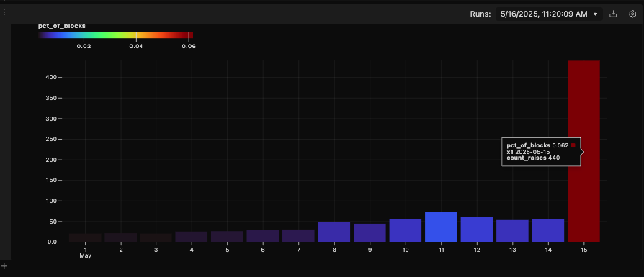Click the x-axis label 11
The width and height of the screenshot is (644, 277).
pyautogui.click(x=441, y=250)
